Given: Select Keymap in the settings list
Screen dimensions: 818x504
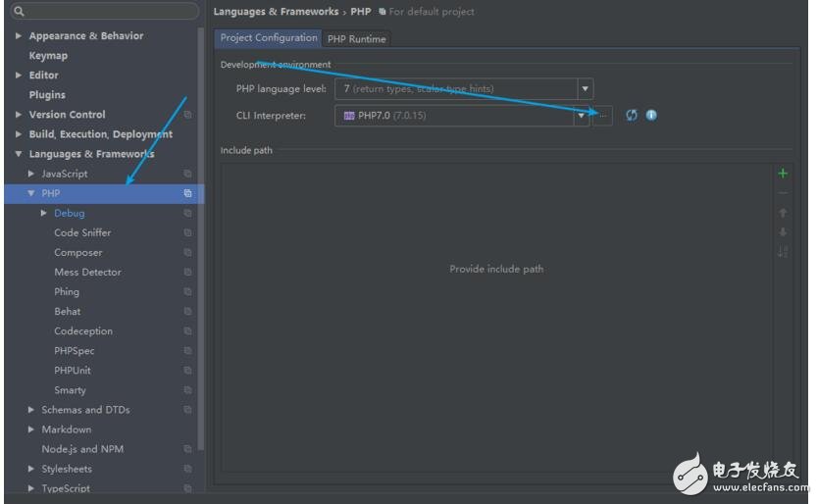Looking at the screenshot, I should click(x=48, y=56).
